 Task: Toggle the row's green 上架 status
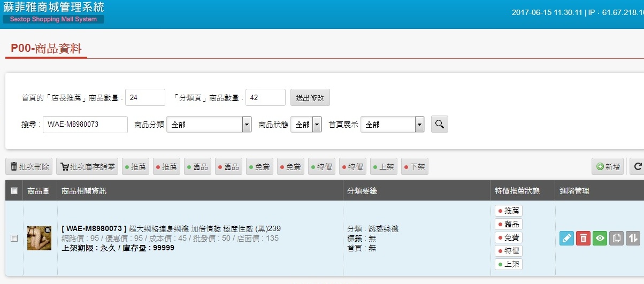tap(508, 264)
